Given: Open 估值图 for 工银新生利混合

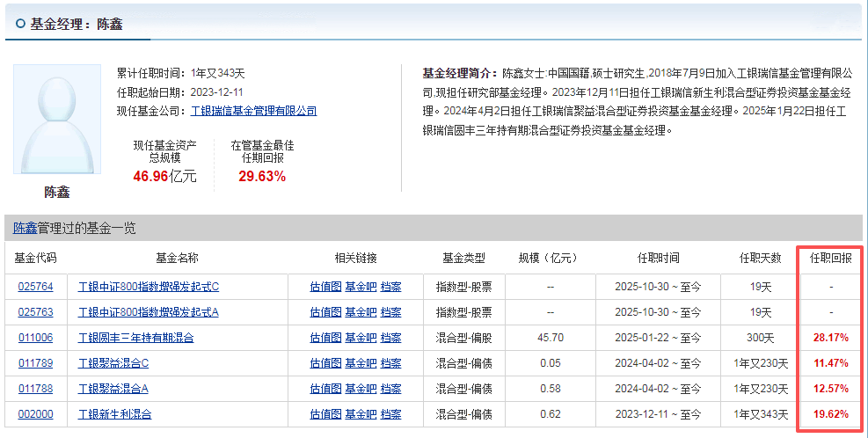Looking at the screenshot, I should (325, 414).
